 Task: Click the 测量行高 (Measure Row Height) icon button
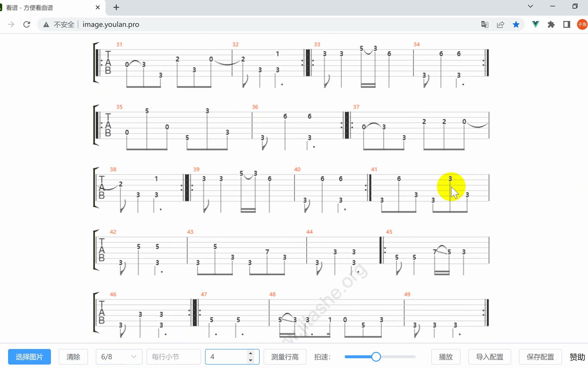pos(285,357)
